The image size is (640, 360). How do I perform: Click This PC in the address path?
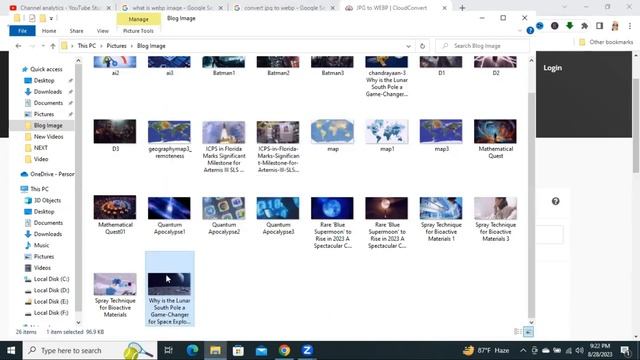pos(87,46)
